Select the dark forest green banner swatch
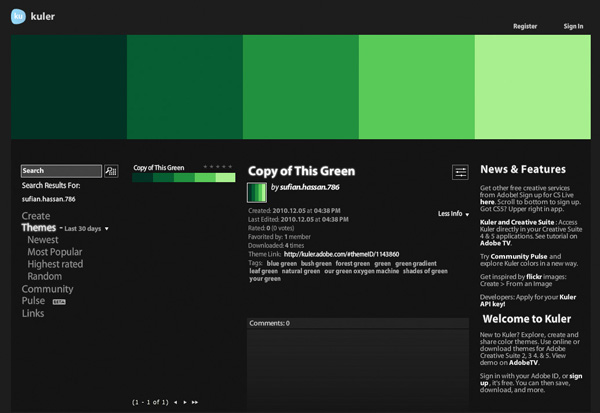The height and width of the screenshot is (413, 600). [185, 87]
